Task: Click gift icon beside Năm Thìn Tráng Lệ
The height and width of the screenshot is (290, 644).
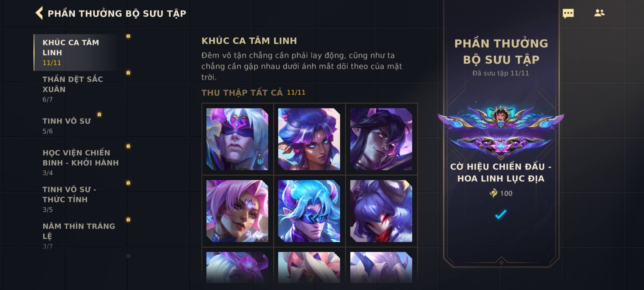Action: [x=128, y=219]
